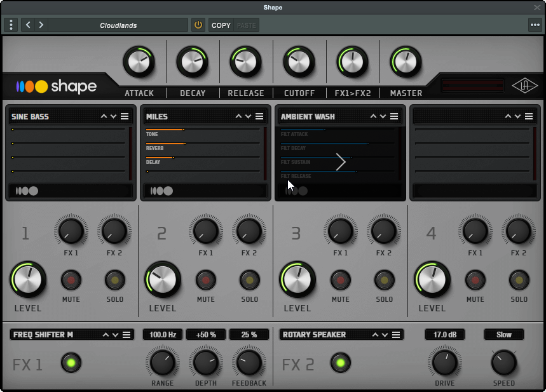546x392 pixels.
Task: Click the 100.0 Hz range value field
Action: 163,335
